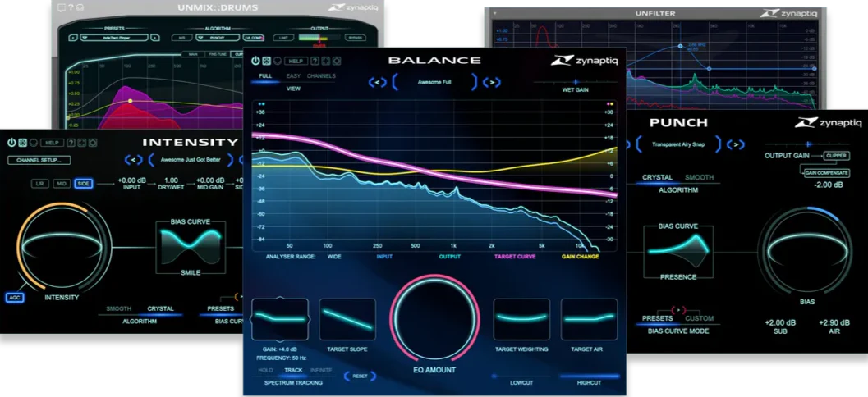Click the cross-shaped icon in Balance's top icon row
The width and height of the screenshot is (868, 397).
(x=325, y=61)
